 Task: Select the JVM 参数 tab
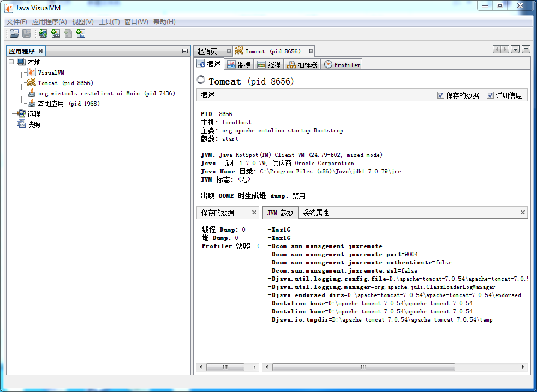(x=280, y=213)
